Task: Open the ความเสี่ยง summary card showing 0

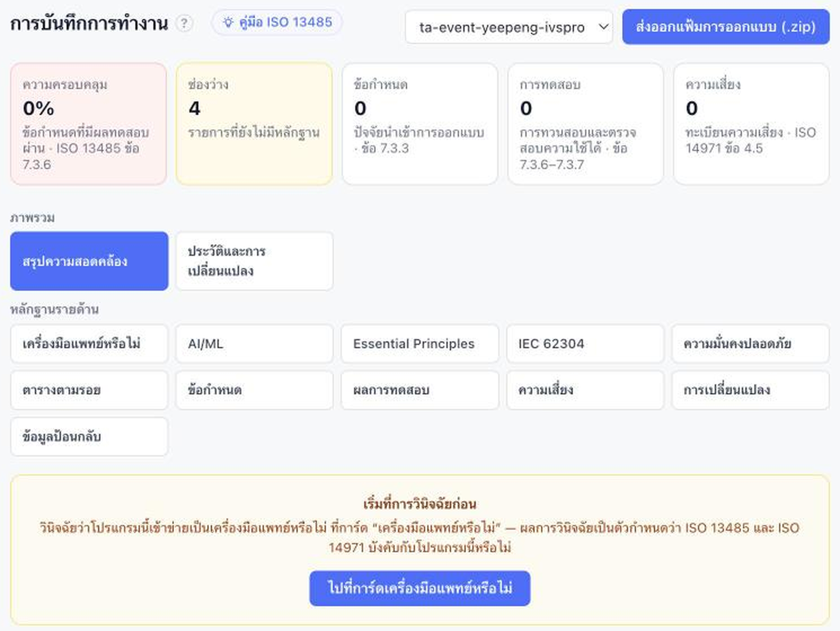Action: pyautogui.click(x=751, y=124)
